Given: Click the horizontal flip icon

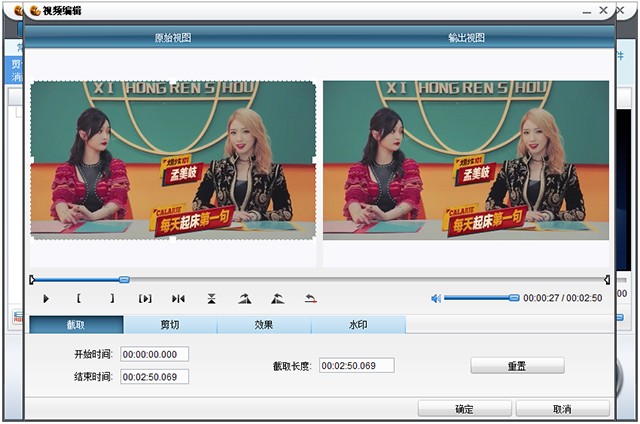Looking at the screenshot, I should pyautogui.click(x=178, y=299).
